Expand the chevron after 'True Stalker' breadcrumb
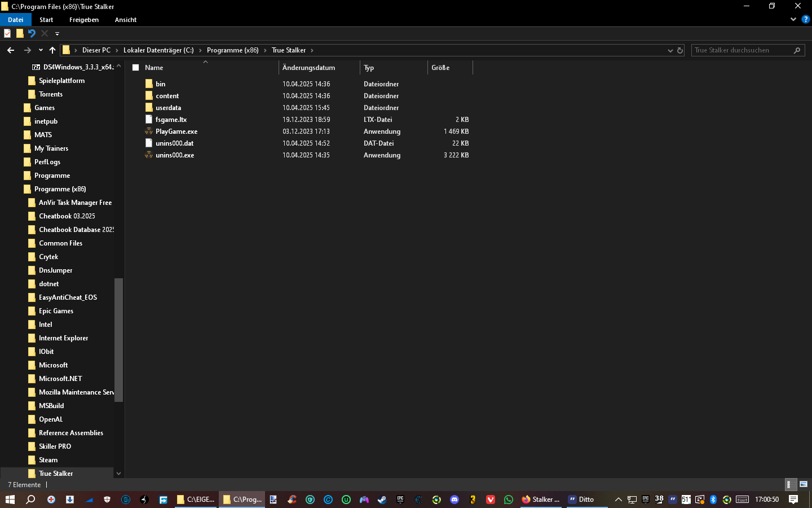Image resolution: width=812 pixels, height=508 pixels. click(x=312, y=50)
